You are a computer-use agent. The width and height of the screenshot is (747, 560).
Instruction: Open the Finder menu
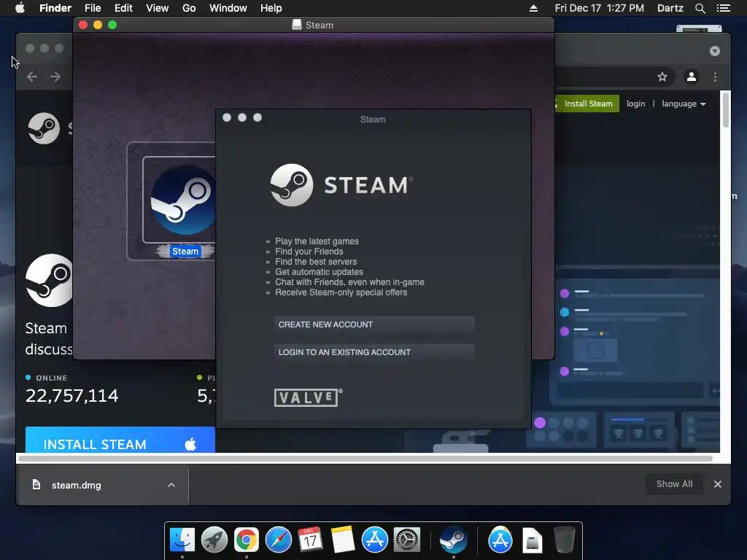55,8
